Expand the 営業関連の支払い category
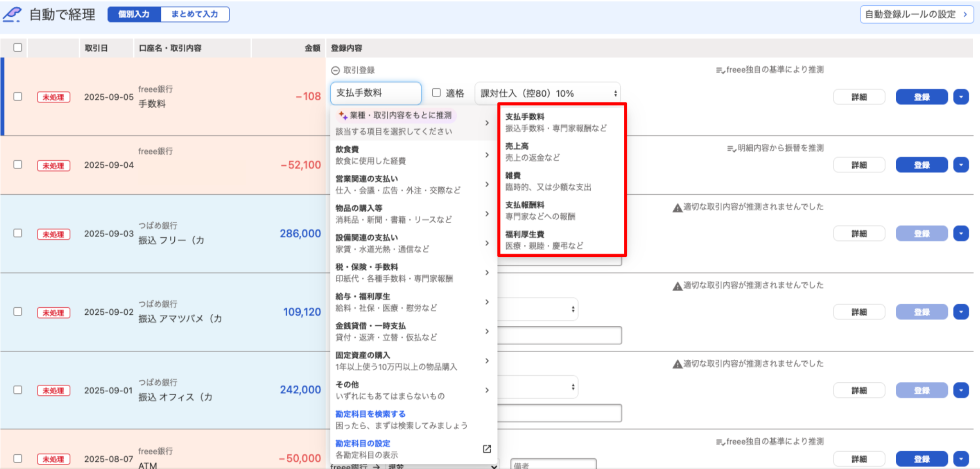 [413, 184]
